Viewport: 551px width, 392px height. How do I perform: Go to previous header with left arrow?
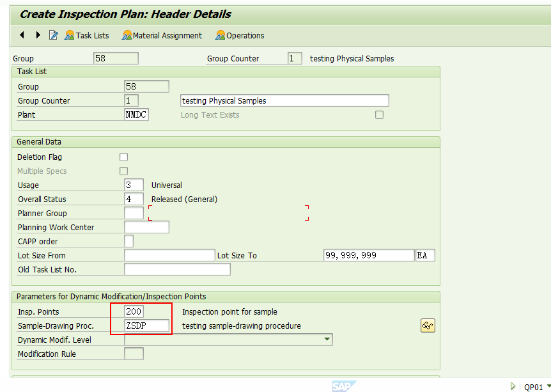tap(22, 35)
